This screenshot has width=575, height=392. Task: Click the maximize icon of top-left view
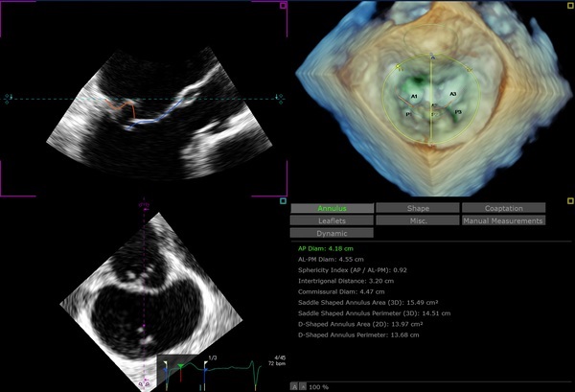click(x=283, y=6)
